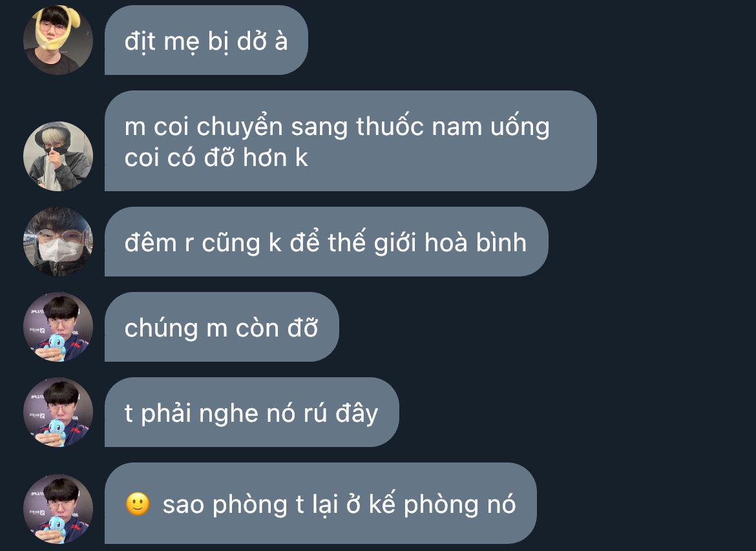Click the smiley emoji in last message
Screen dimensions: 756x551
click(138, 504)
